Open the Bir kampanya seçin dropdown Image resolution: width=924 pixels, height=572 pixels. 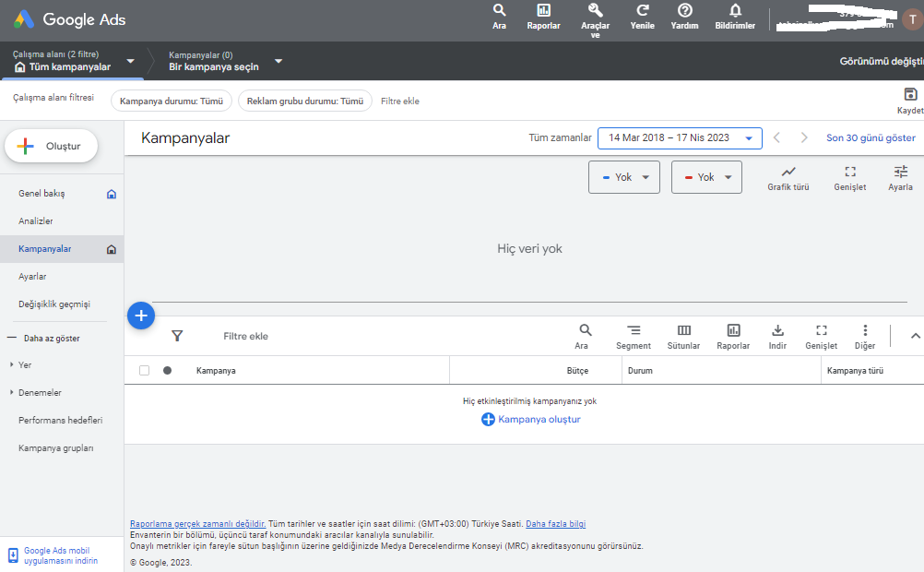(225, 61)
